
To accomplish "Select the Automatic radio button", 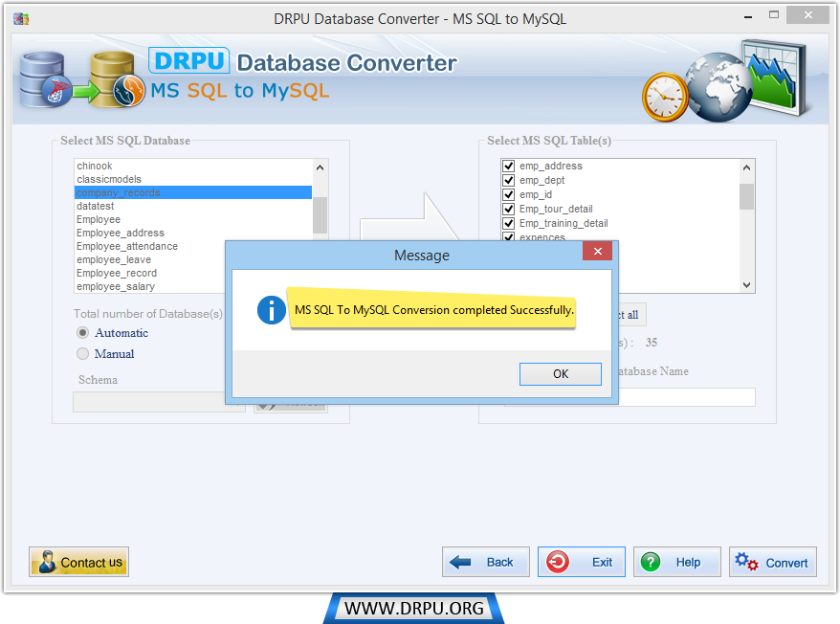I will 82,333.
